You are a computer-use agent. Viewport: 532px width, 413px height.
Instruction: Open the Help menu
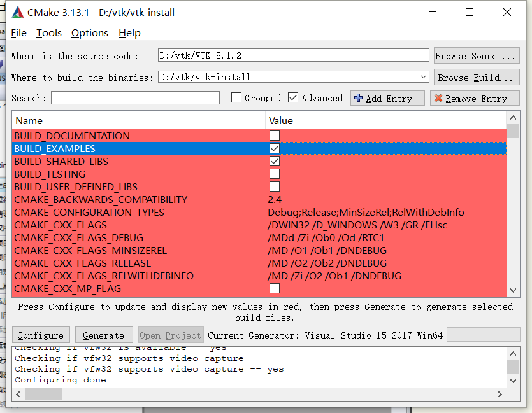[129, 32]
